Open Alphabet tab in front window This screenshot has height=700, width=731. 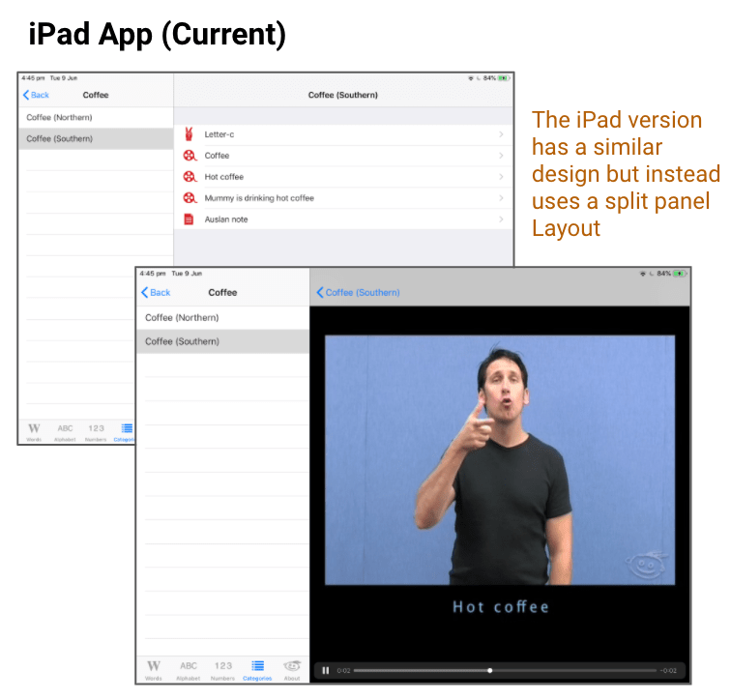[x=189, y=670]
